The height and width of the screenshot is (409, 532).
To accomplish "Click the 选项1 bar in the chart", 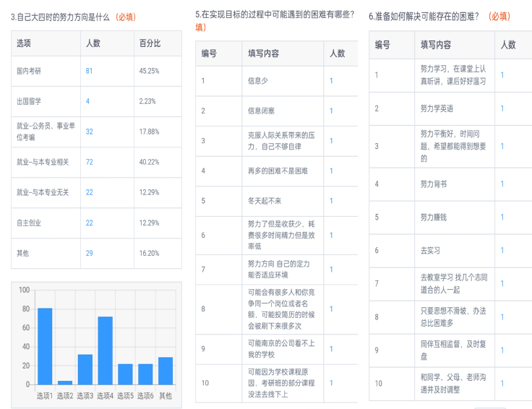I will point(45,346).
